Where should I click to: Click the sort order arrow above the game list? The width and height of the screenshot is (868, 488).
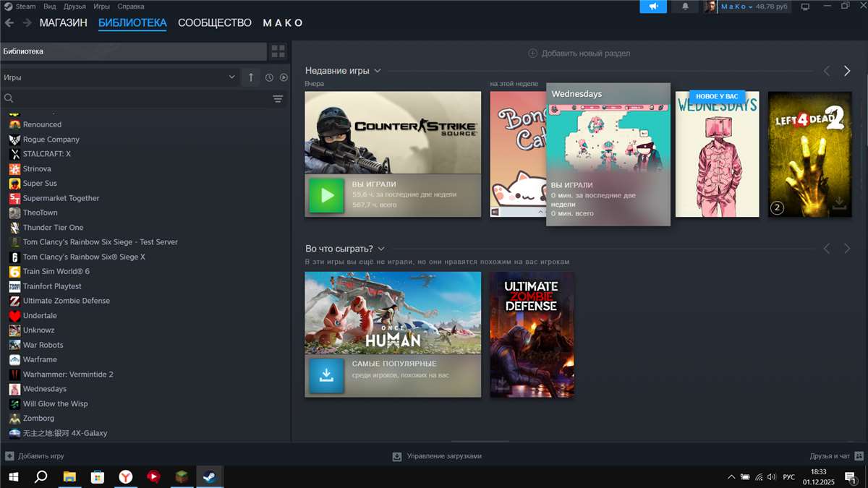click(250, 77)
